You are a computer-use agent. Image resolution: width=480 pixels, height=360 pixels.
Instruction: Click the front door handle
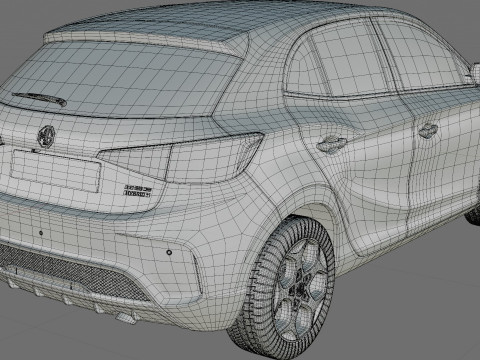(428, 131)
